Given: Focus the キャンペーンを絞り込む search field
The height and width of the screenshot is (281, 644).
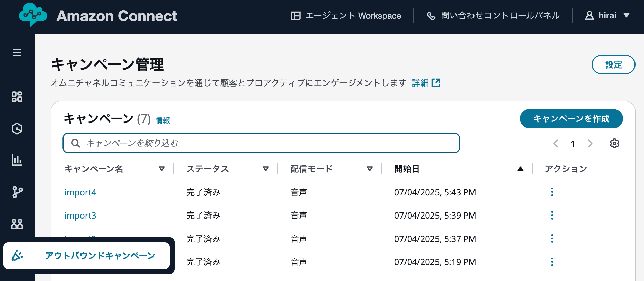Looking at the screenshot, I should point(261,143).
